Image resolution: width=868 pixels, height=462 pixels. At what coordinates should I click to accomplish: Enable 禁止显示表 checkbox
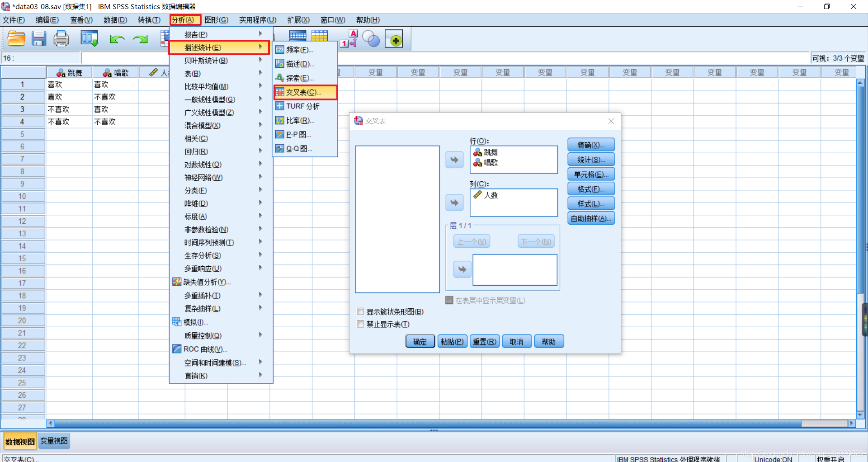360,324
